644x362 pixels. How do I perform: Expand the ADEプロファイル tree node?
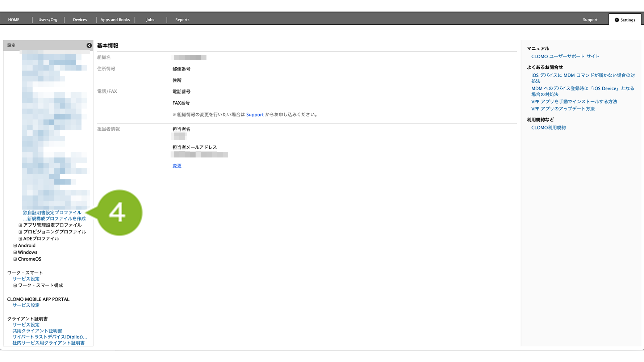click(x=21, y=239)
